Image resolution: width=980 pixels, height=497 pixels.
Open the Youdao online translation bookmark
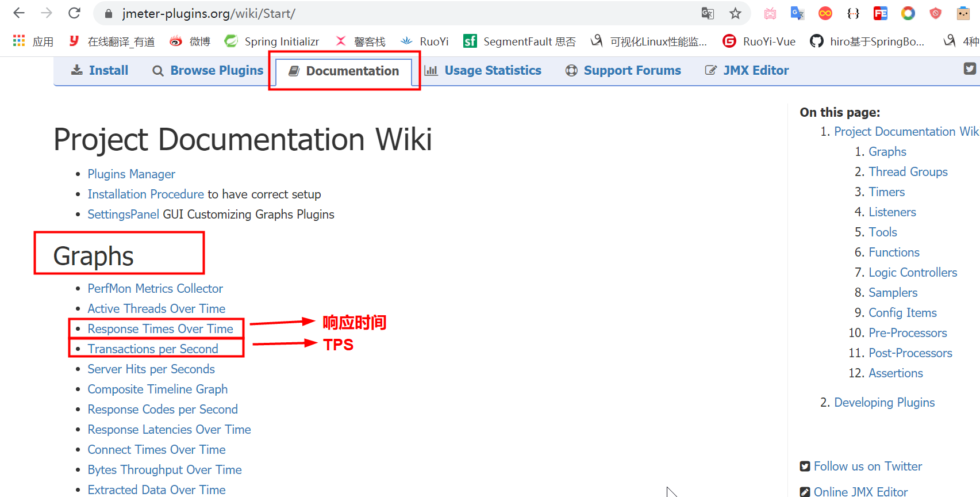click(x=112, y=41)
